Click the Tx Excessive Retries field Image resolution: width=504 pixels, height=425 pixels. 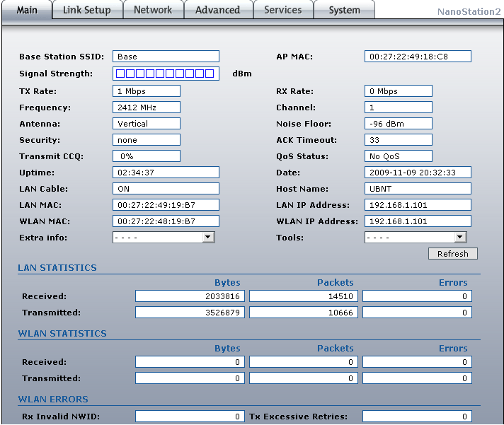(x=417, y=417)
